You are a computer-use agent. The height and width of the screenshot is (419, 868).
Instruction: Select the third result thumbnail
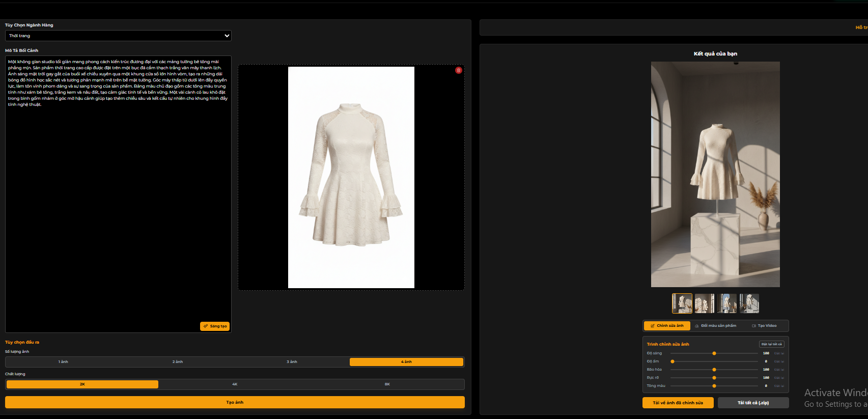[727, 303]
